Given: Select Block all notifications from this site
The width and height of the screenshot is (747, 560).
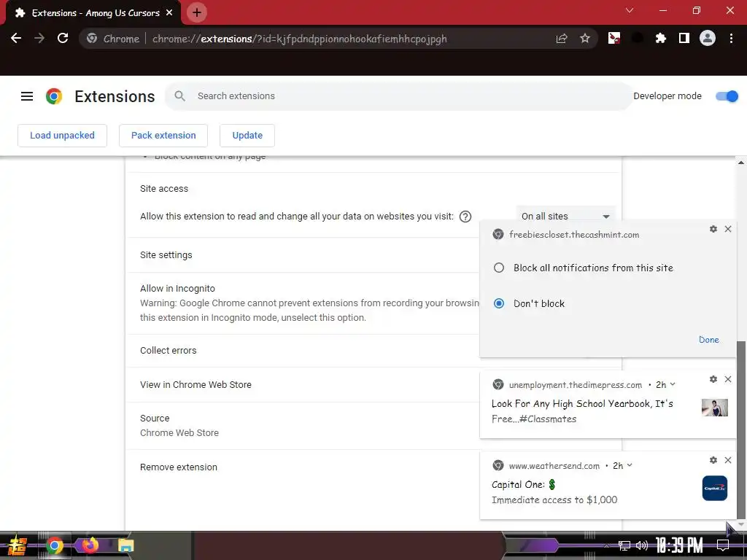Looking at the screenshot, I should [499, 268].
